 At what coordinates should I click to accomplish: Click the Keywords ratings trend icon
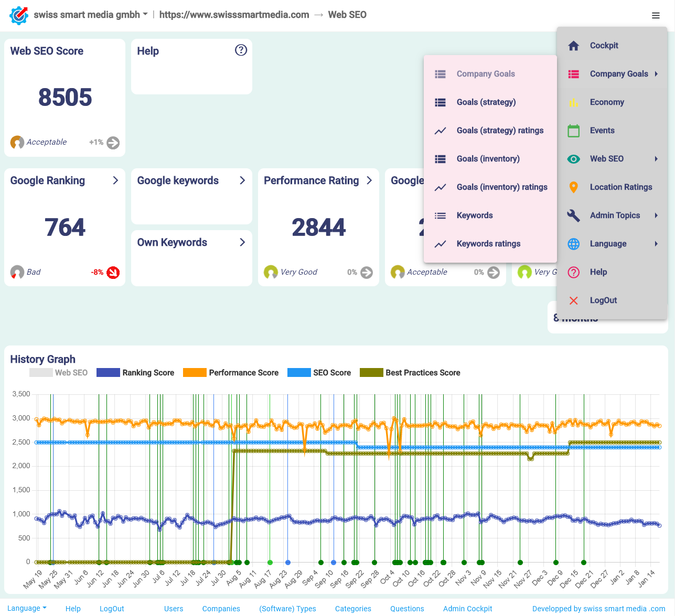(441, 244)
